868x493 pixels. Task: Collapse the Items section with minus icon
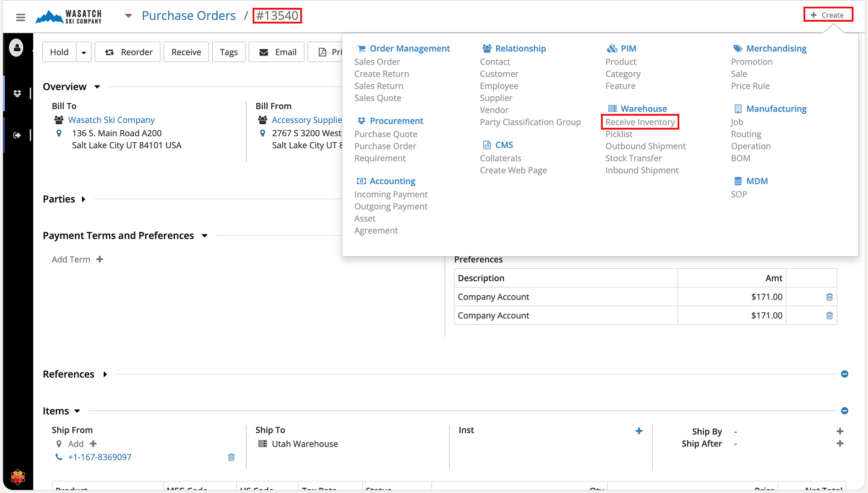pyautogui.click(x=844, y=411)
